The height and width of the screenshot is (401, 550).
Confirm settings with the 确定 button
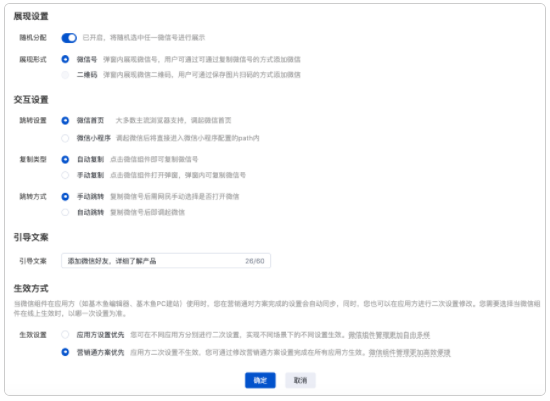pyautogui.click(x=260, y=380)
